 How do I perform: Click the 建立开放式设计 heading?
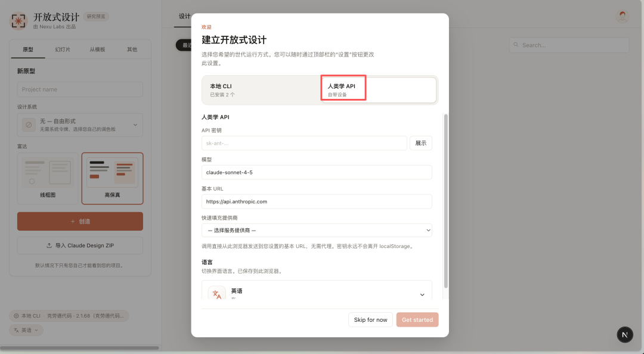(x=234, y=40)
